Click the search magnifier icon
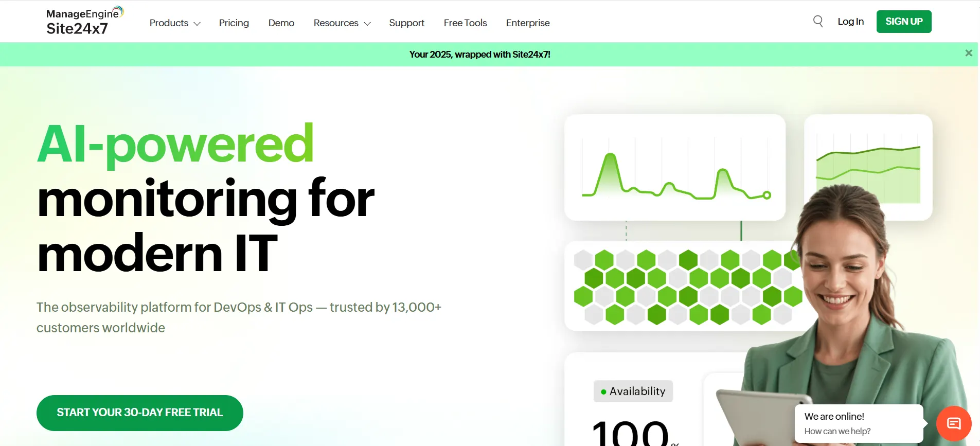 pyautogui.click(x=817, y=21)
